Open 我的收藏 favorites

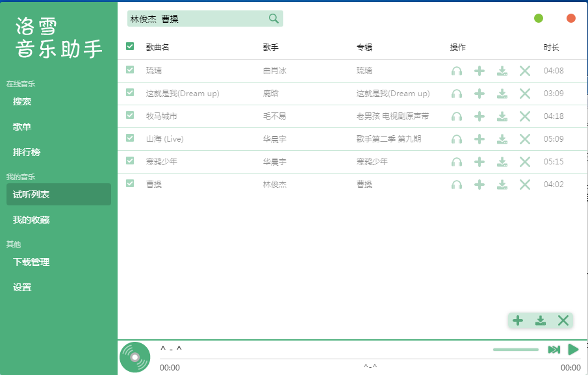click(59, 220)
